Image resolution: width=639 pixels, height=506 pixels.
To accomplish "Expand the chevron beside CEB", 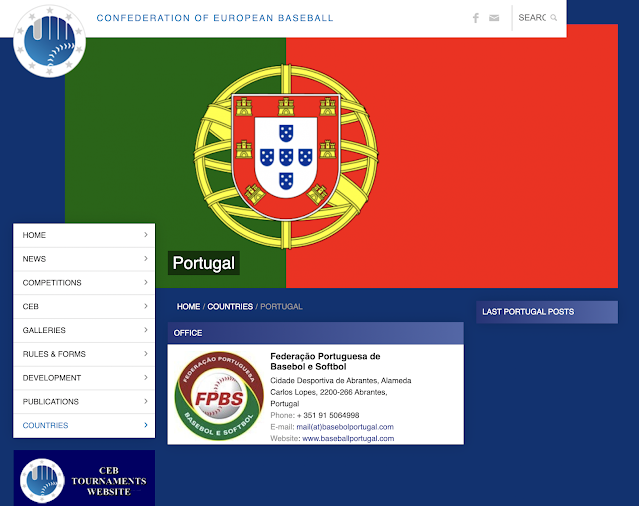I will pos(146,306).
